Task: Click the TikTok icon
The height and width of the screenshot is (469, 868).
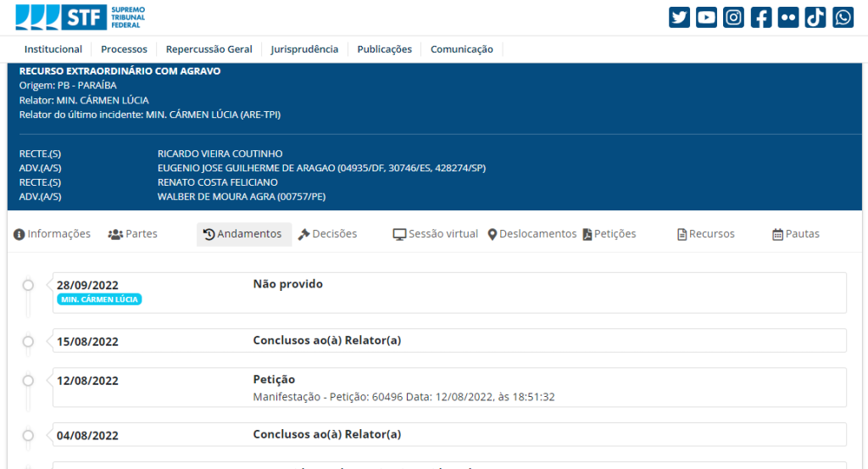Action: 815,17
